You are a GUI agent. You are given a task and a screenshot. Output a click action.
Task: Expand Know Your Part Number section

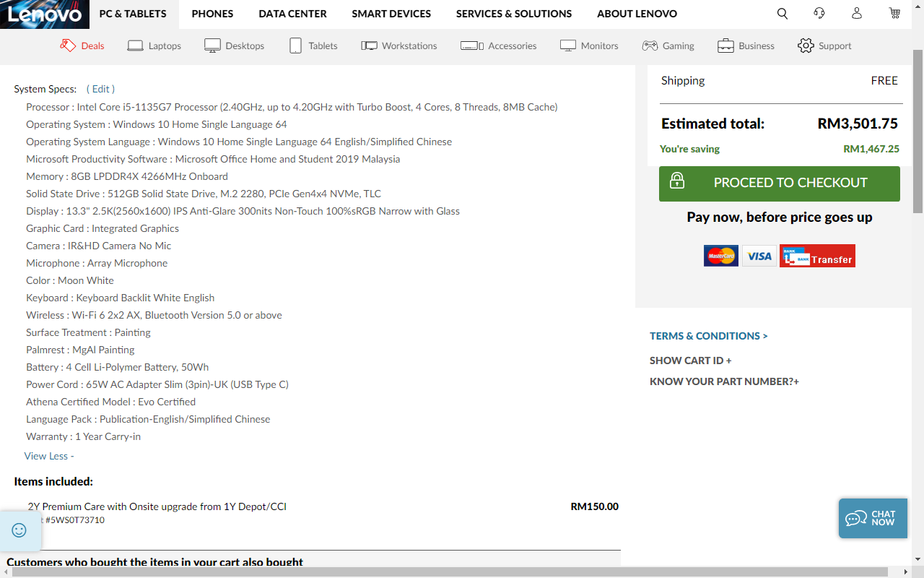click(724, 381)
